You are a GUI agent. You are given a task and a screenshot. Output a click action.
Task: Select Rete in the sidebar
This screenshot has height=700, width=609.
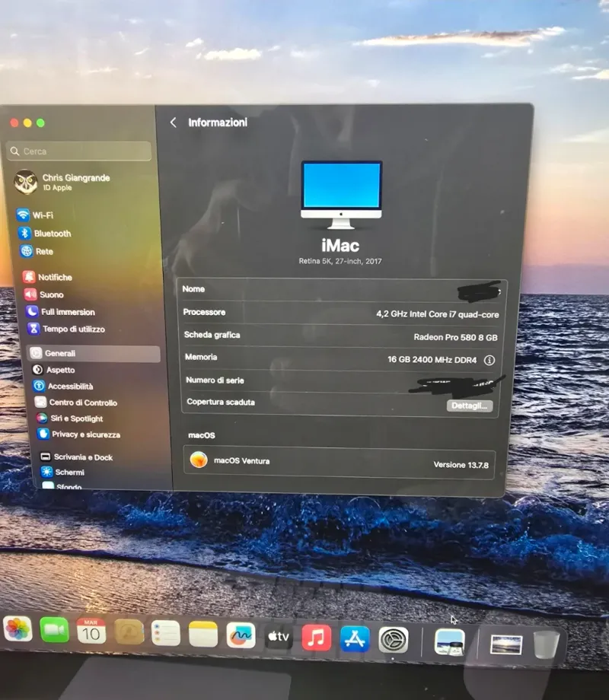point(37,251)
